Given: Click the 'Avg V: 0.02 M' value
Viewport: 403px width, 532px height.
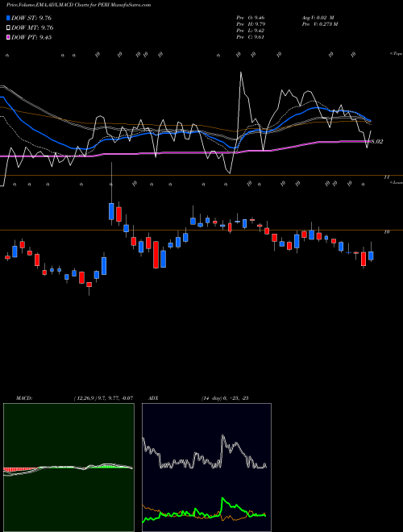Looking at the screenshot, I should 318,18.
